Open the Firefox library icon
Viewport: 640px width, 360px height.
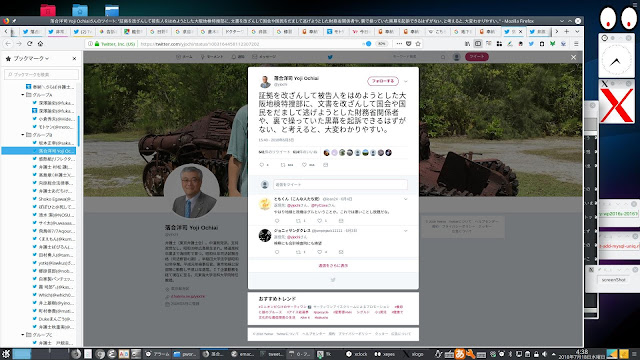coord(467,44)
